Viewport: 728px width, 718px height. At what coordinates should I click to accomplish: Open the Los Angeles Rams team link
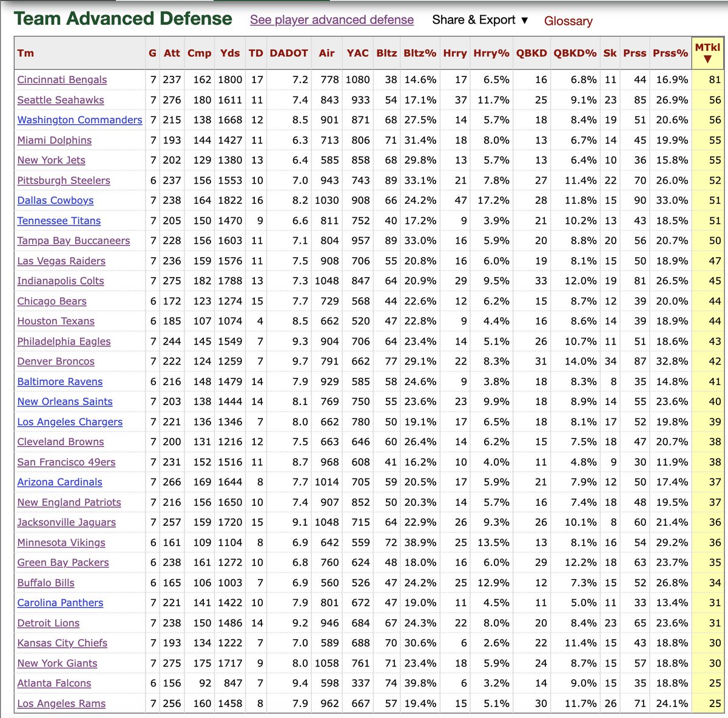pyautogui.click(x=61, y=703)
